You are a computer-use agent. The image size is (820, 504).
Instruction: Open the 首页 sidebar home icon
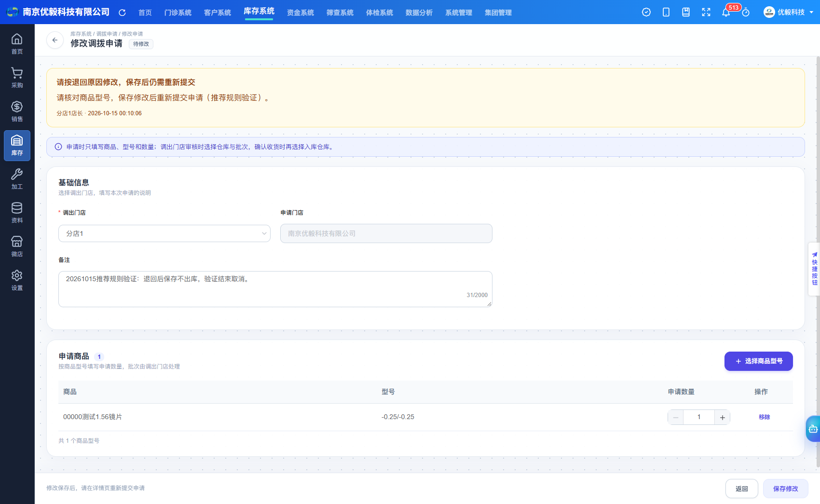coord(17,44)
